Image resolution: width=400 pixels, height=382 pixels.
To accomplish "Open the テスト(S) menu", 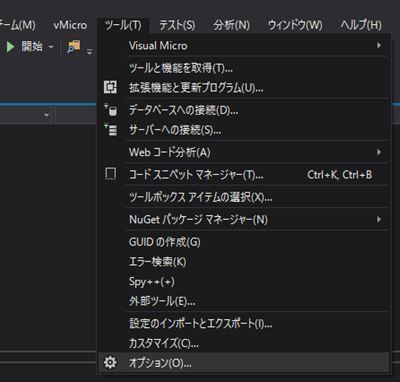I will tap(177, 25).
